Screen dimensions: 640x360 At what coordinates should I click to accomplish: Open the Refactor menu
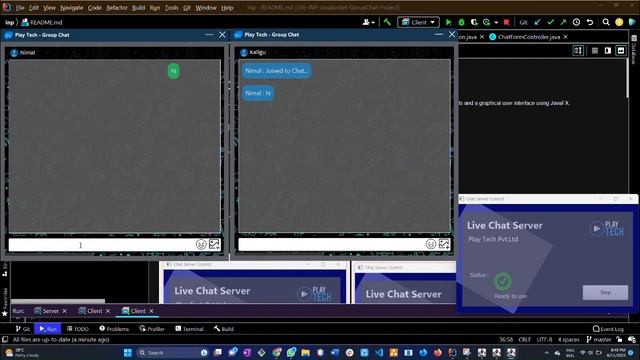click(117, 8)
